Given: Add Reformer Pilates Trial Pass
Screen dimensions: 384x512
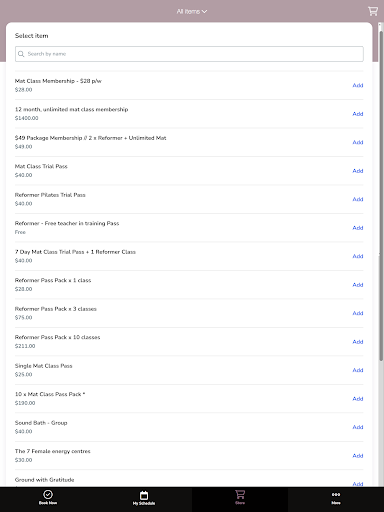Looking at the screenshot, I should [x=358, y=199].
